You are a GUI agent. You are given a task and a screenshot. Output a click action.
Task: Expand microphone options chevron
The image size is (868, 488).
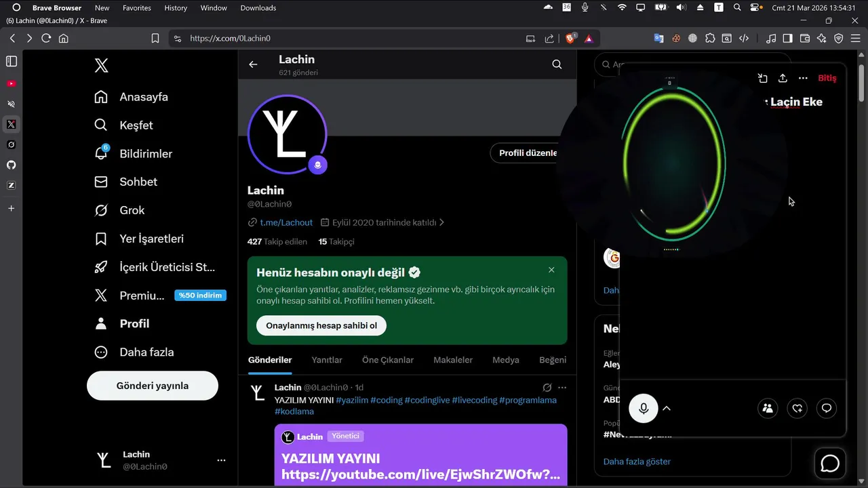point(667,408)
